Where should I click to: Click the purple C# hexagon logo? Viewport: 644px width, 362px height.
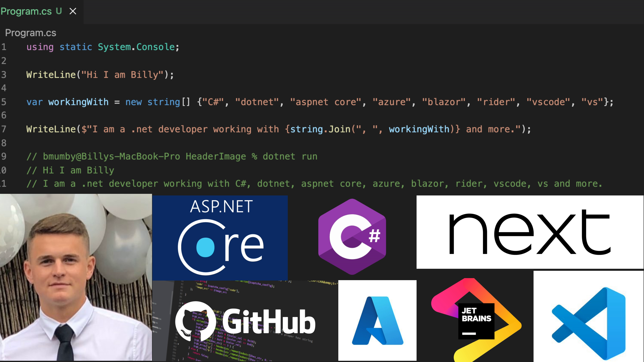point(352,237)
